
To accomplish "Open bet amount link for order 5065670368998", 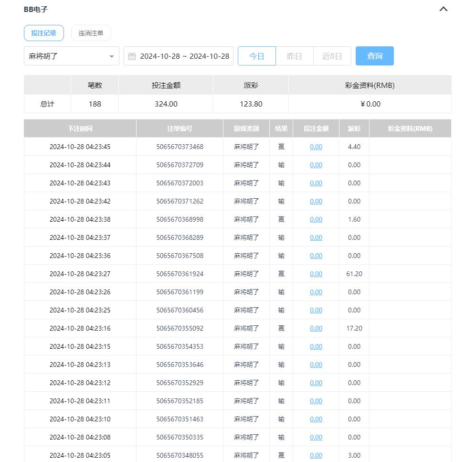I will click(316, 219).
